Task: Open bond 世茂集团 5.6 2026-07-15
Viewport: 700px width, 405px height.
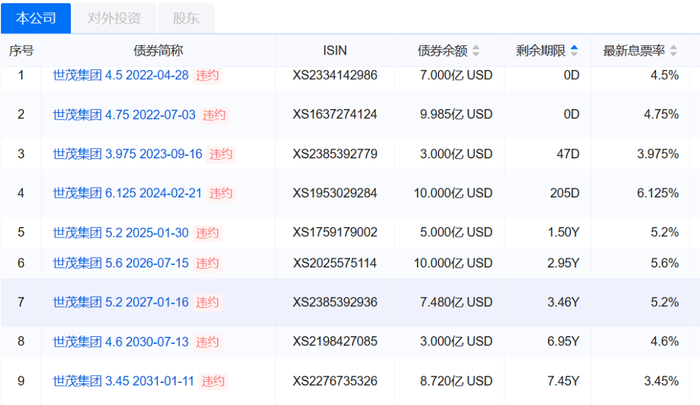Action: [x=121, y=263]
